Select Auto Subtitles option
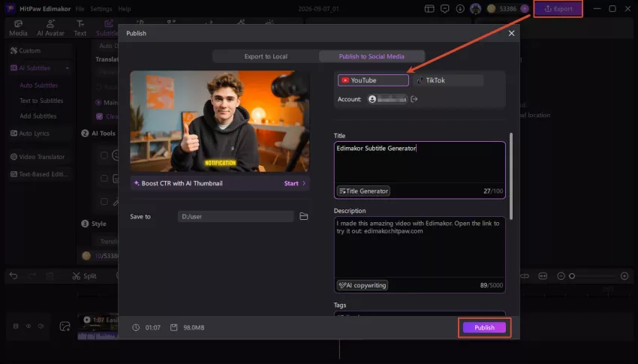Viewport: 638px width, 364px height. [x=38, y=86]
